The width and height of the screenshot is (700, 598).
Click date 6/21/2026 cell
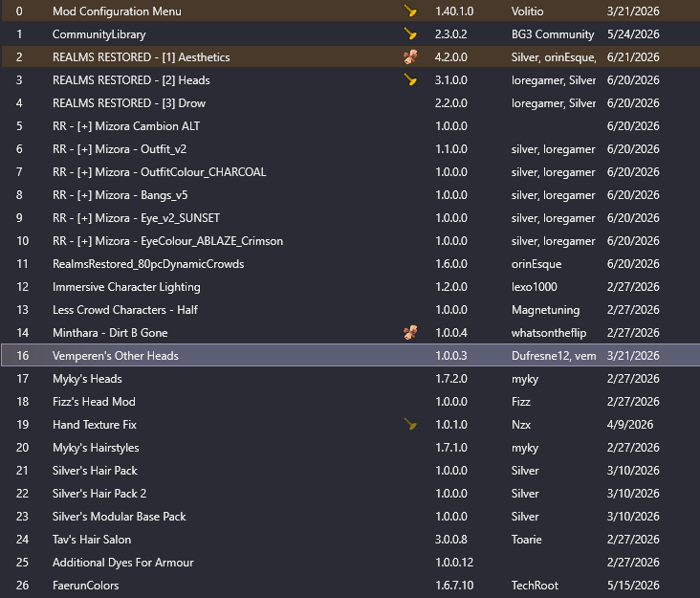click(x=633, y=57)
